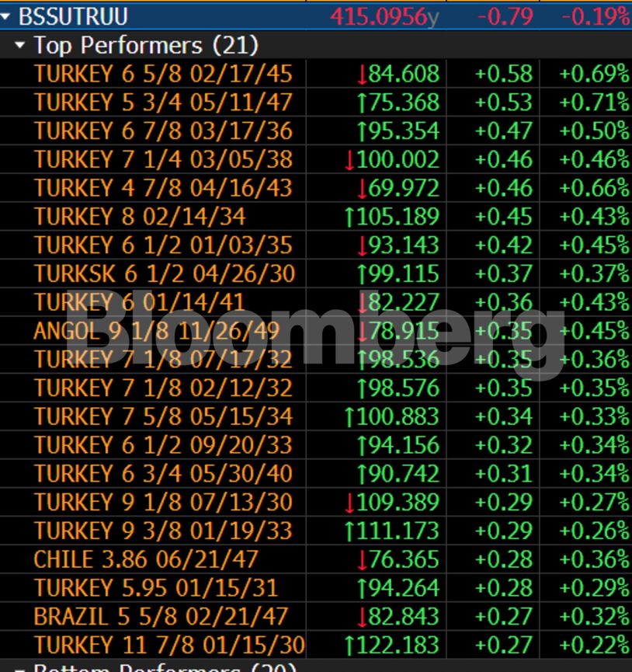Click green up arrow beside 99.115
632x672 pixels.
pos(361,274)
